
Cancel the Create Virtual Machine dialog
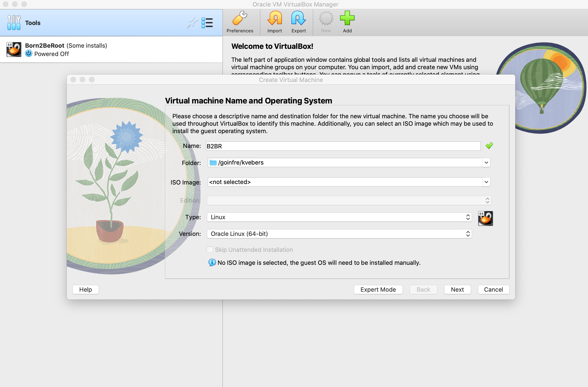[x=493, y=290]
